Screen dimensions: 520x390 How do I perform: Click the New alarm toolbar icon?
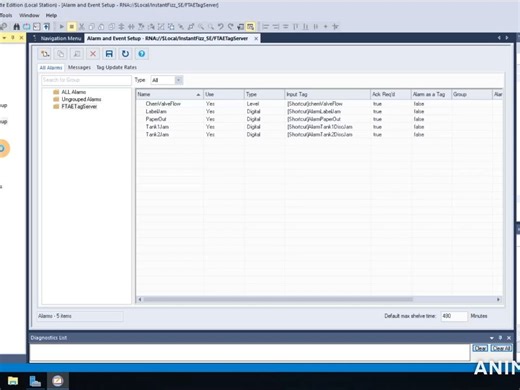(45, 54)
